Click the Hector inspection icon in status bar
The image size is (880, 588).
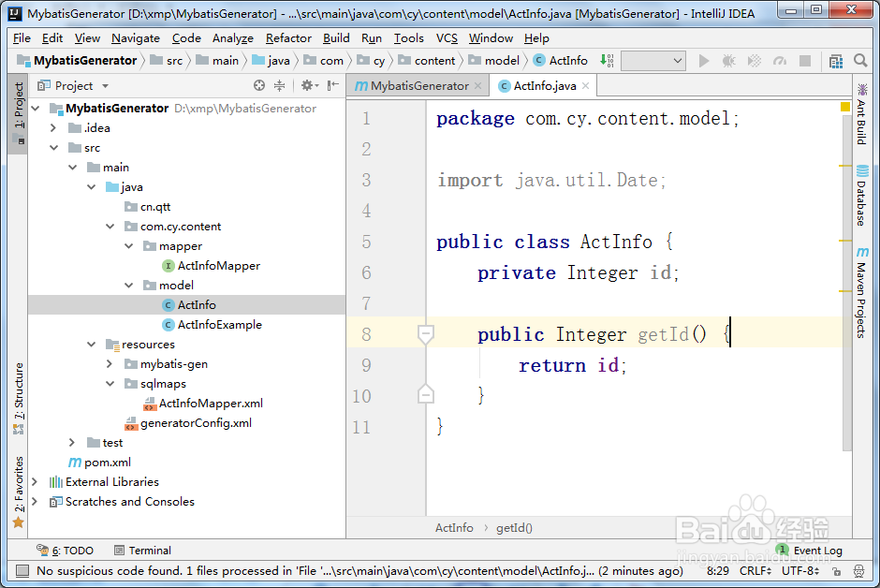point(858,571)
